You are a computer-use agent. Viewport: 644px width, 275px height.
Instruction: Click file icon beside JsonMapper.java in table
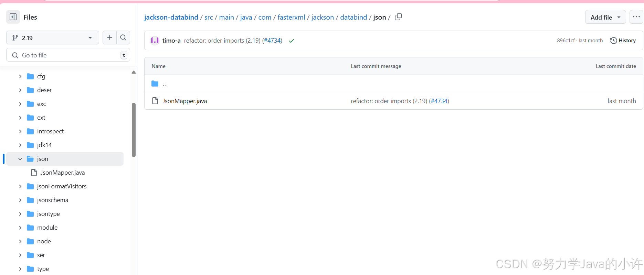tap(155, 101)
